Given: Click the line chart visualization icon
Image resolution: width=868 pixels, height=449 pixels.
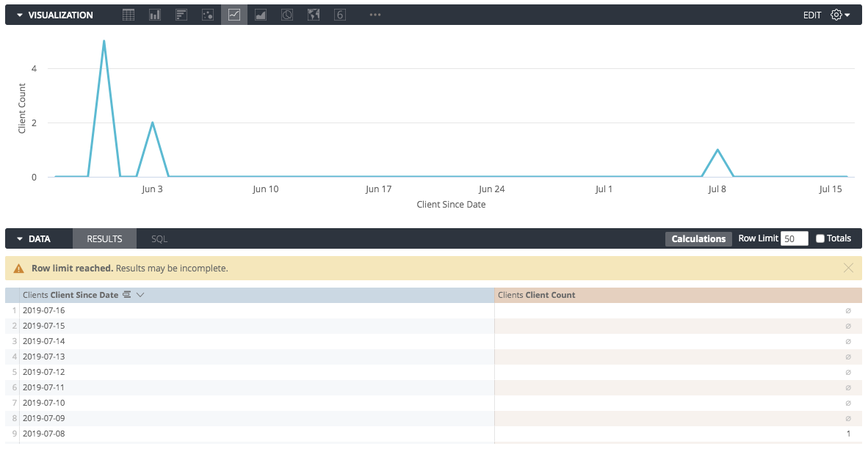Looking at the screenshot, I should coord(234,15).
